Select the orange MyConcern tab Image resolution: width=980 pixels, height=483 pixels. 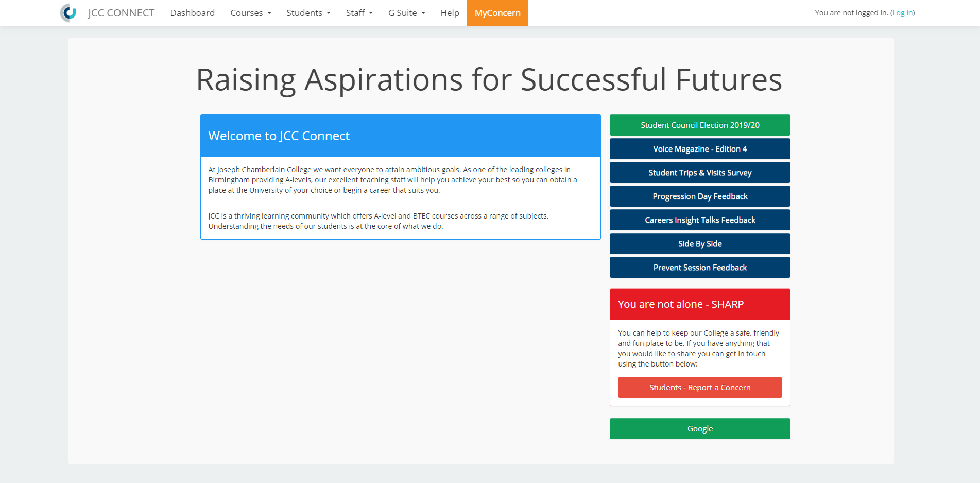497,13
